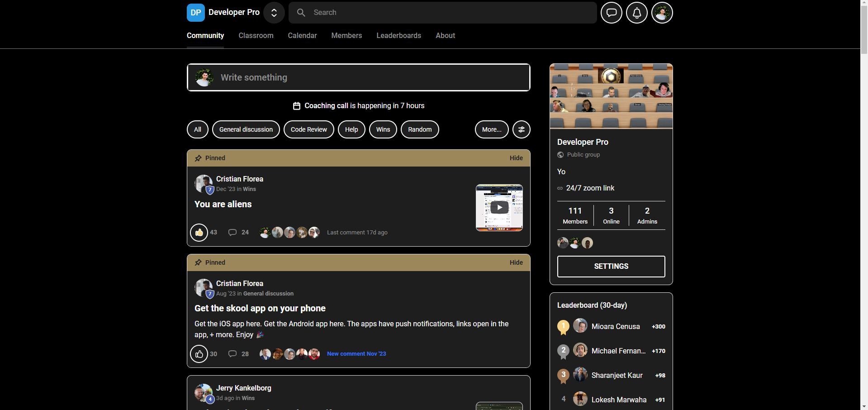Open the feed filter sliders icon

521,129
